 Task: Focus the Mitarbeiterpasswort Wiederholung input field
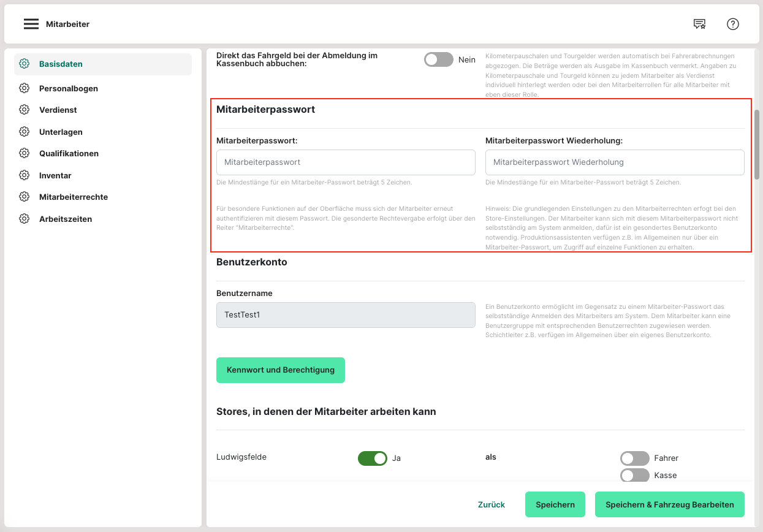615,162
